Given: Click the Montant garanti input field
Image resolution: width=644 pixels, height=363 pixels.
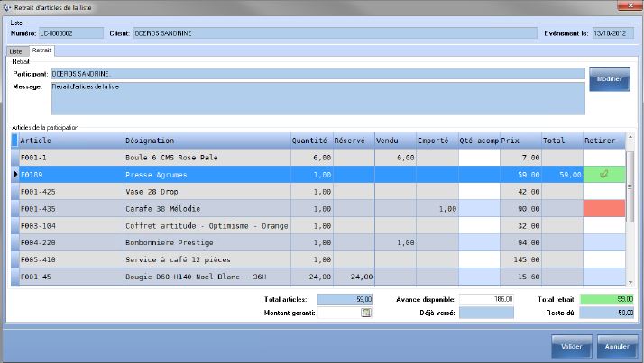Looking at the screenshot, I should (339, 313).
